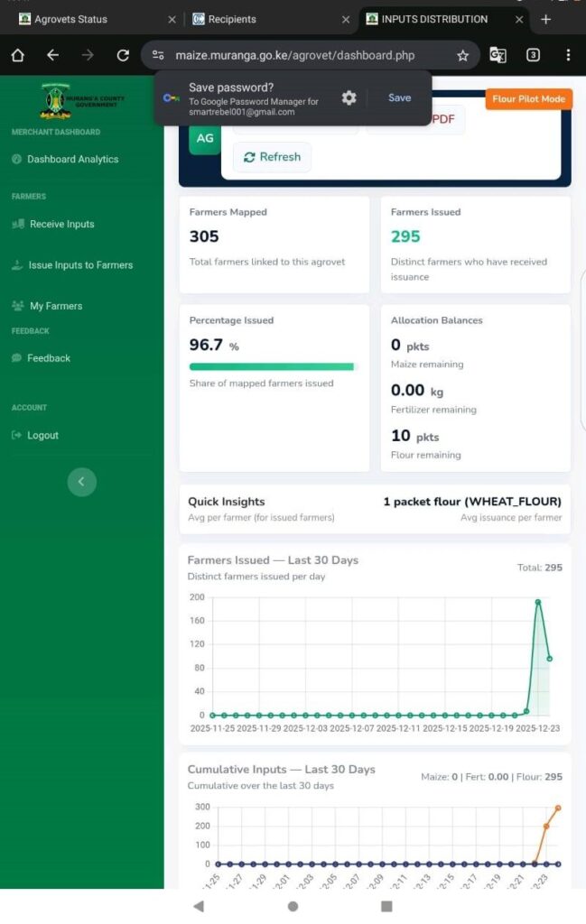Toggle Flour Pilot Mode badge
Screen dimensions: 586x924
(x=528, y=99)
